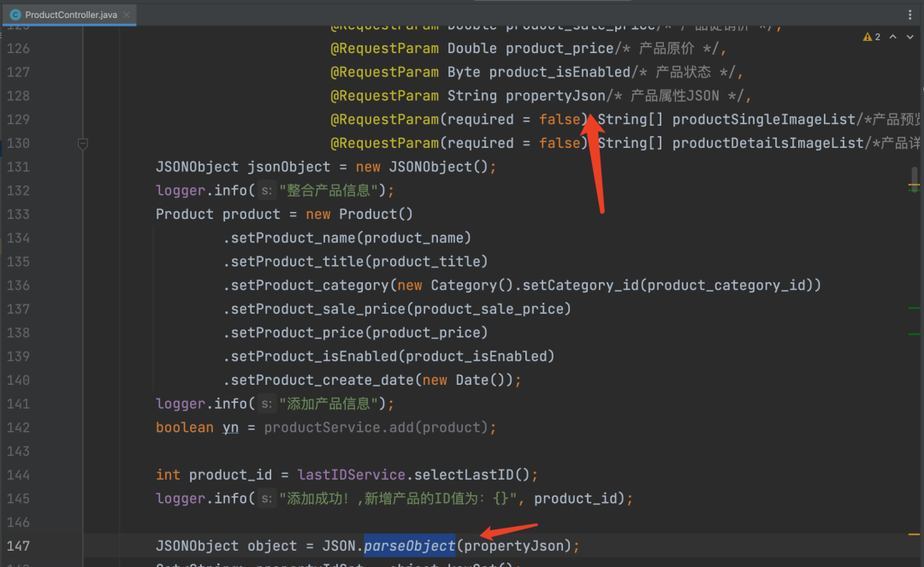Go to previous highlighted problem arrow
924x567 pixels.
(892, 37)
